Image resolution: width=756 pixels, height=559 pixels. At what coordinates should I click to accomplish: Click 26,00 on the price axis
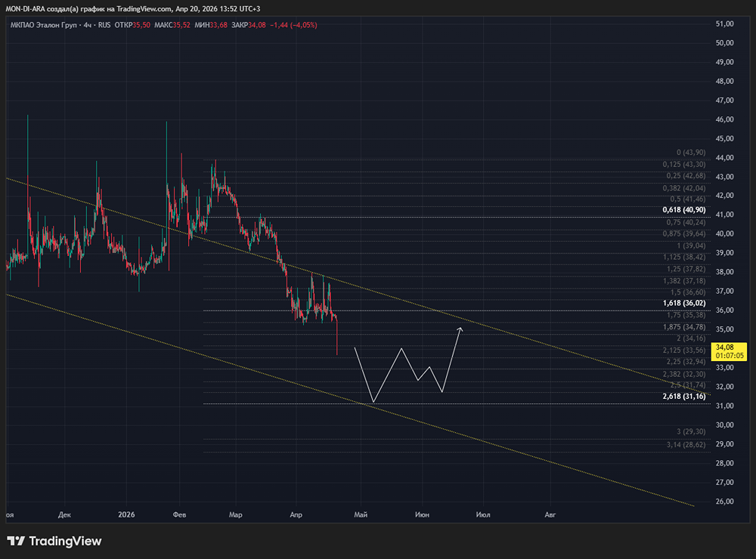725,501
